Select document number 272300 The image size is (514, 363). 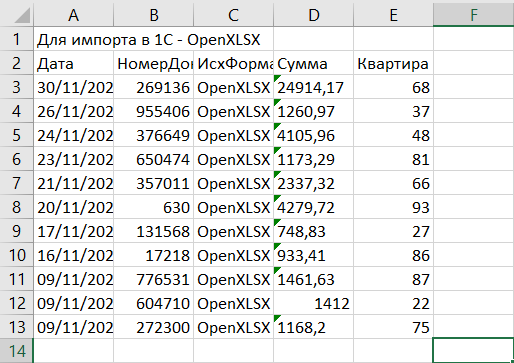click(x=153, y=327)
